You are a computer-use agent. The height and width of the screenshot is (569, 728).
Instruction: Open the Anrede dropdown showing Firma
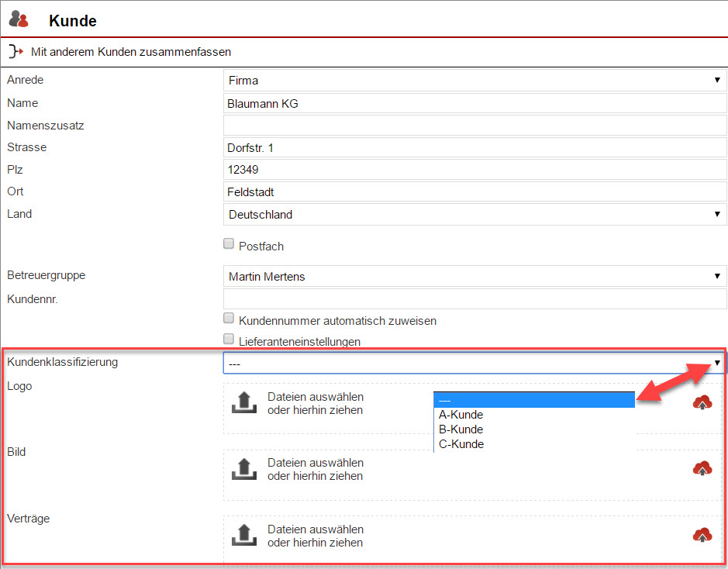(x=474, y=81)
